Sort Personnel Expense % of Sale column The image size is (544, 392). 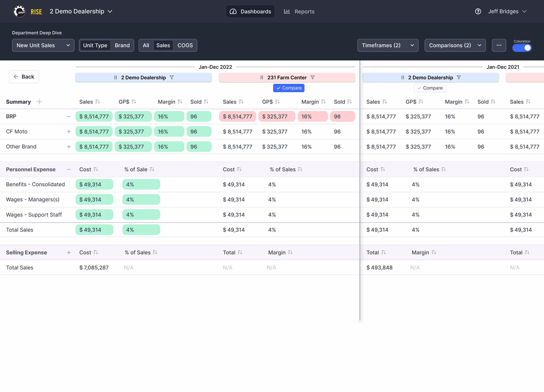click(x=152, y=169)
